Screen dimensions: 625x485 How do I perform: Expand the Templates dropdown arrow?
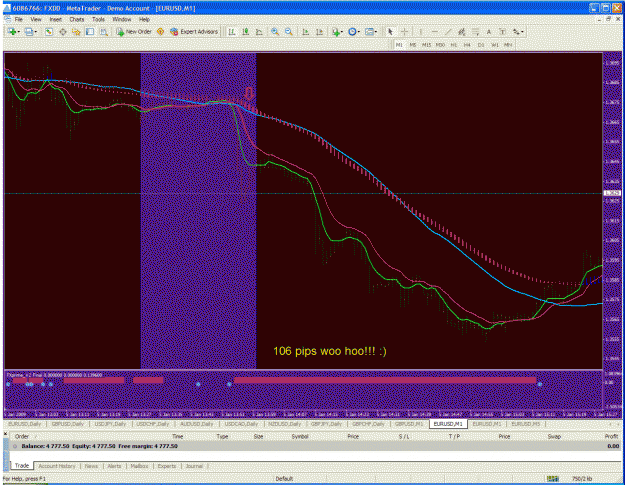376,32
